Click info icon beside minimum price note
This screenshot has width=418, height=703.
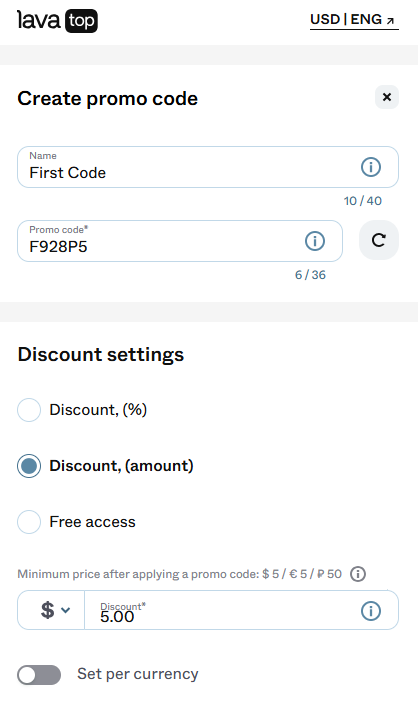point(358,574)
